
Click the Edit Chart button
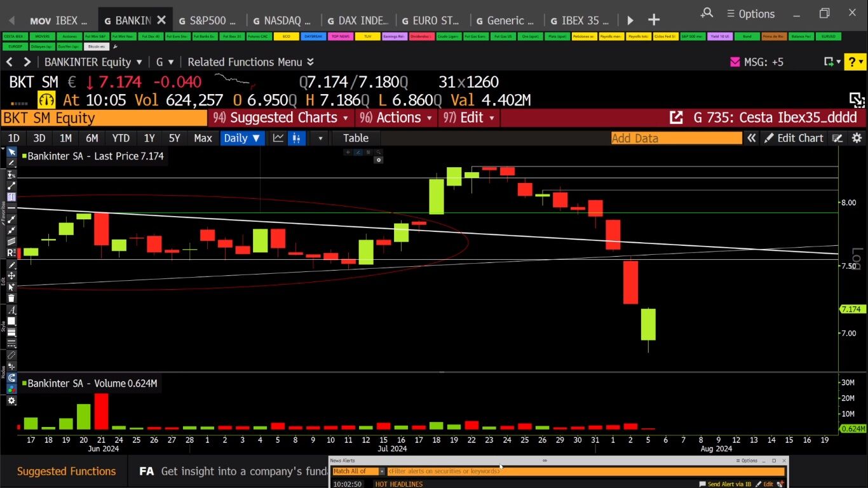pos(794,138)
